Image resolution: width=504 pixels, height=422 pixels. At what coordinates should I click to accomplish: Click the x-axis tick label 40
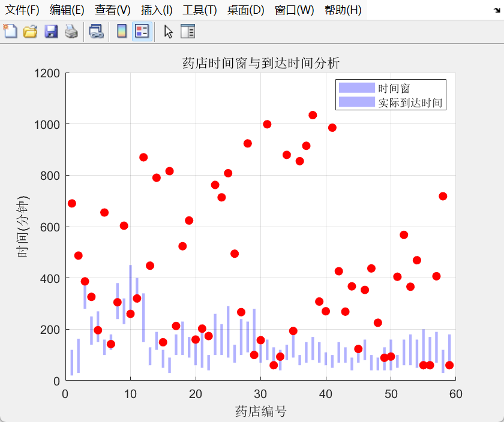pyautogui.click(x=326, y=394)
